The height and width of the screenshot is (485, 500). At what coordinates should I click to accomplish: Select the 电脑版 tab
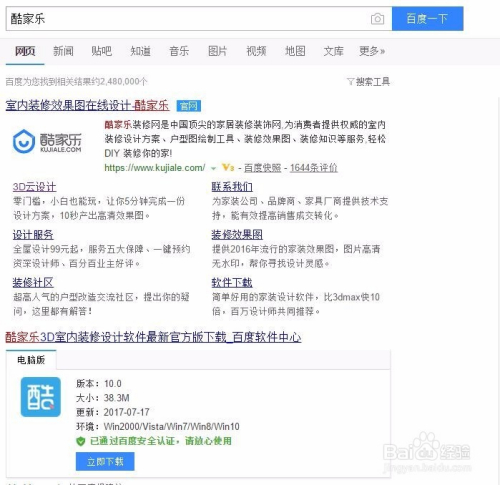[31, 360]
